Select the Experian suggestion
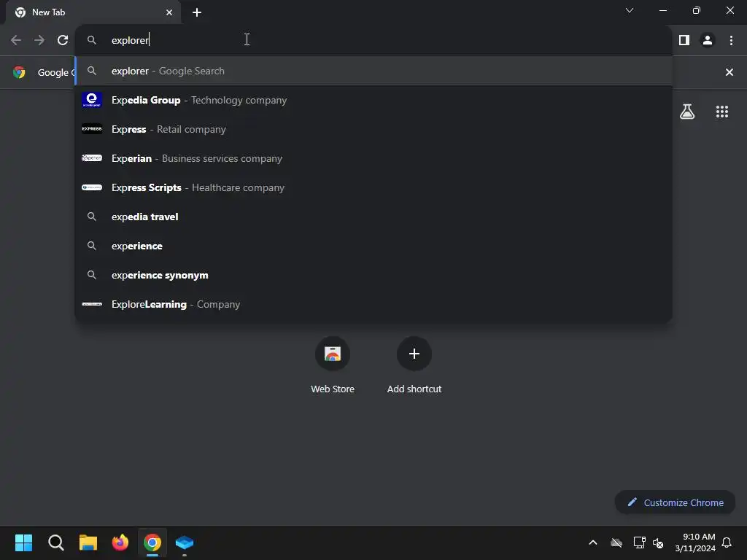 [373, 158]
